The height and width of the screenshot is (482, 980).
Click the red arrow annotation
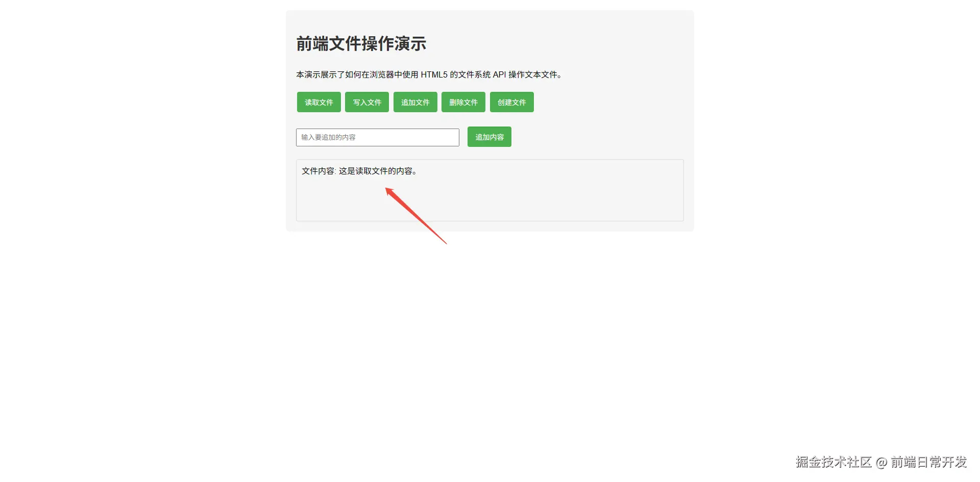click(x=415, y=215)
